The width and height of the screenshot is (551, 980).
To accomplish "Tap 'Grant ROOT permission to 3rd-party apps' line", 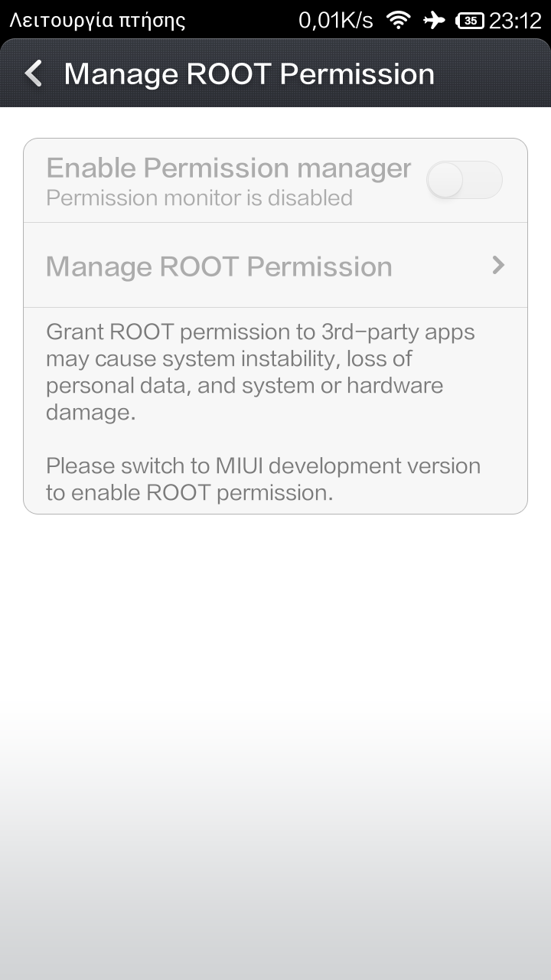I will [260, 332].
